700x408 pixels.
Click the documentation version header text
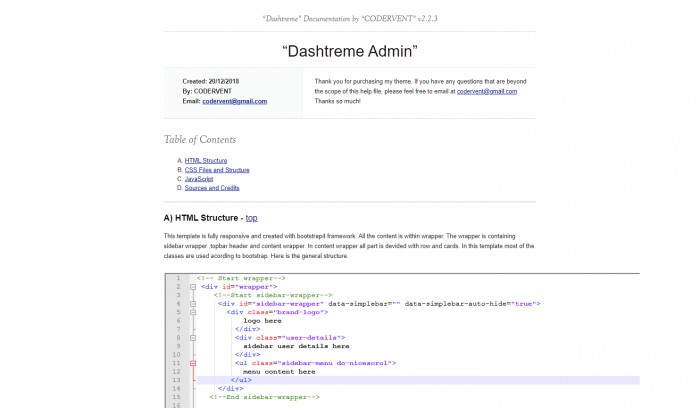click(349, 18)
